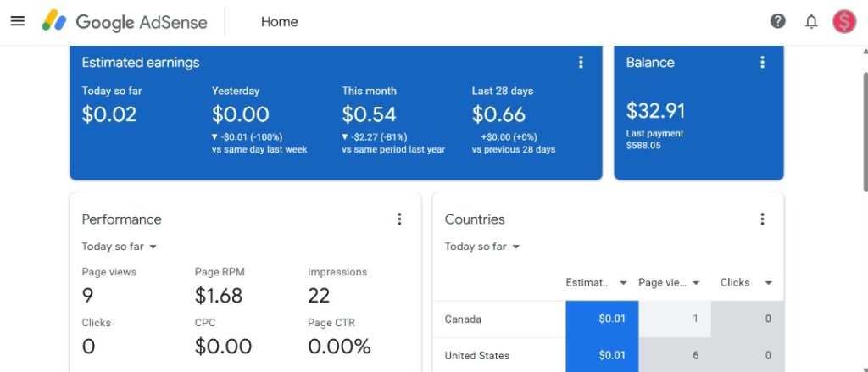This screenshot has width=868, height=372.
Task: Expand Performance 'Today so far' date dropdown
Action: pyautogui.click(x=120, y=247)
